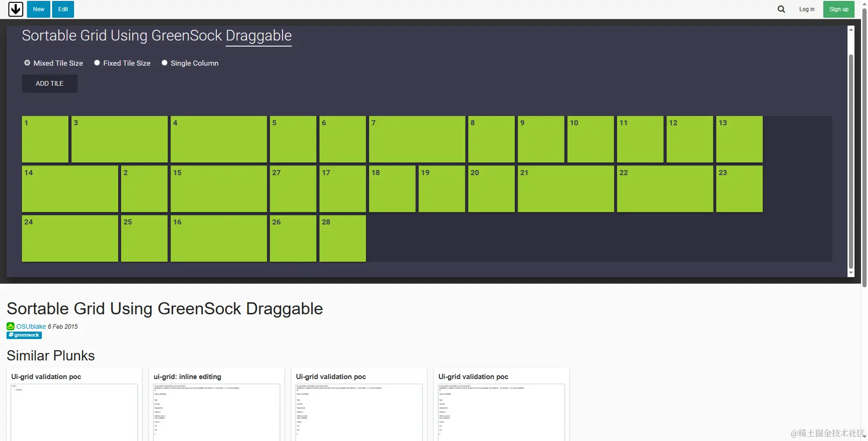Click tile number 21
The width and height of the screenshot is (868, 441).
(566, 189)
